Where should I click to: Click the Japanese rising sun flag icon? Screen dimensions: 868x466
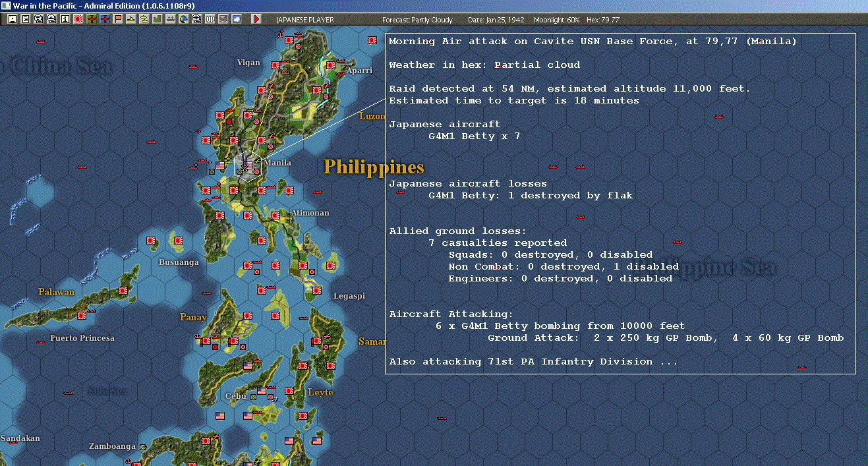(78, 20)
